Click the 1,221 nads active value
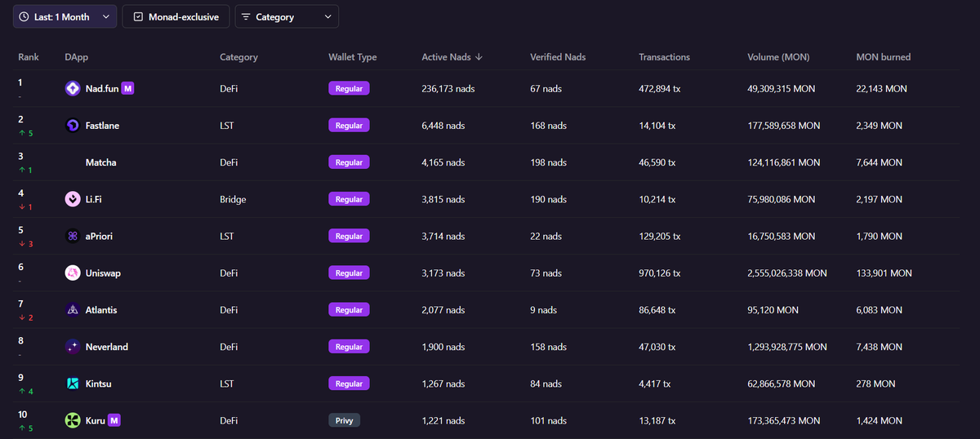 tap(443, 420)
